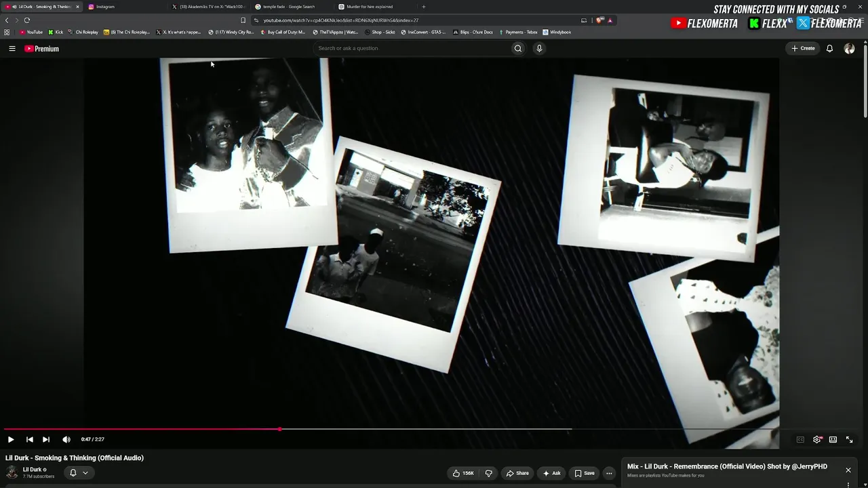
Task: Open Lil Durk channel avatar
Action: tap(12, 472)
